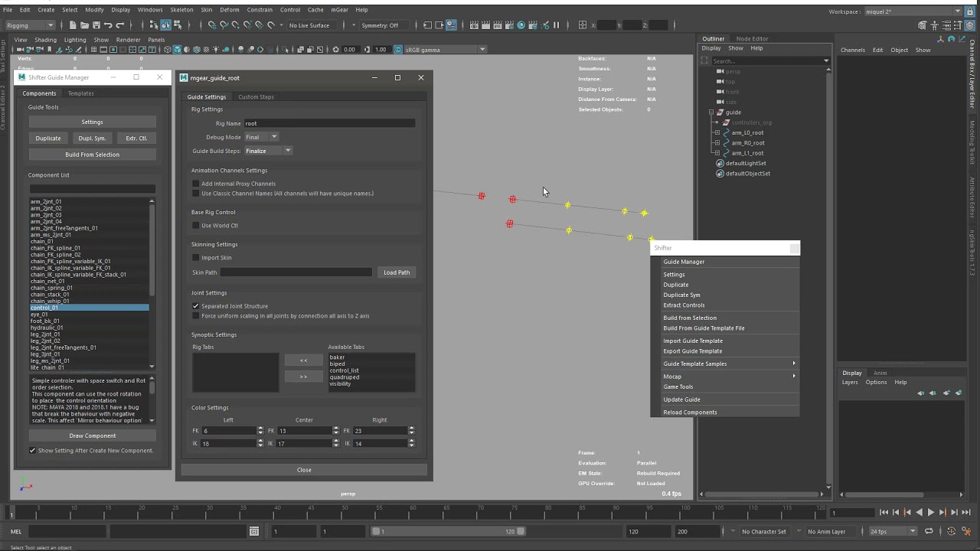
Task: Click the Load Path button
Action: pyautogui.click(x=397, y=272)
